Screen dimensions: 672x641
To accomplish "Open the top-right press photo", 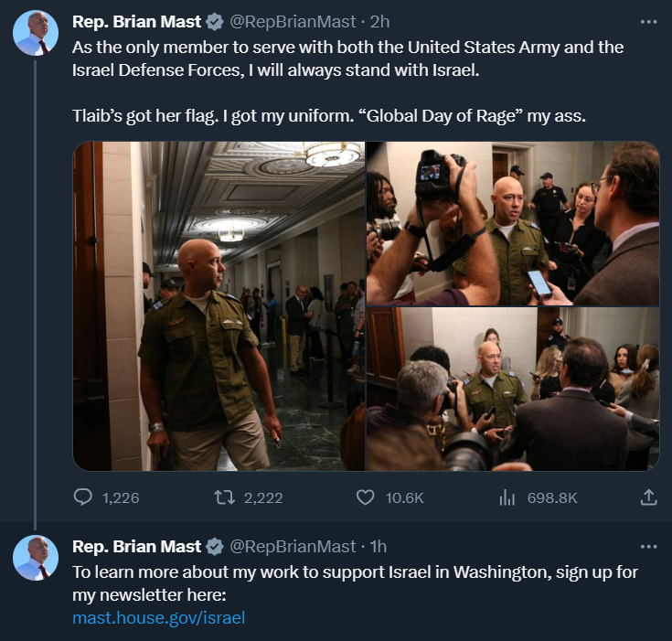I will (x=512, y=223).
